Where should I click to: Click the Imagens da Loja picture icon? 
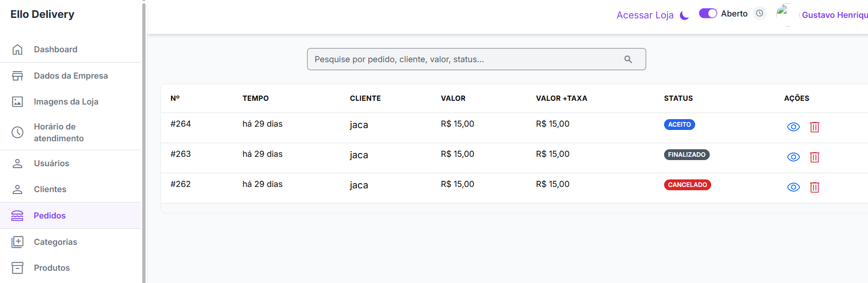17,102
